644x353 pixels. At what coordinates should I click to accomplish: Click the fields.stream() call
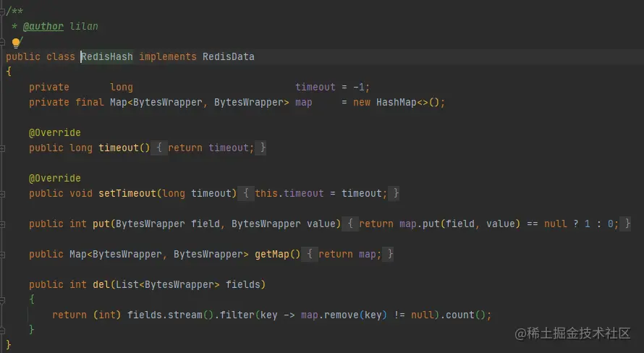171,315
